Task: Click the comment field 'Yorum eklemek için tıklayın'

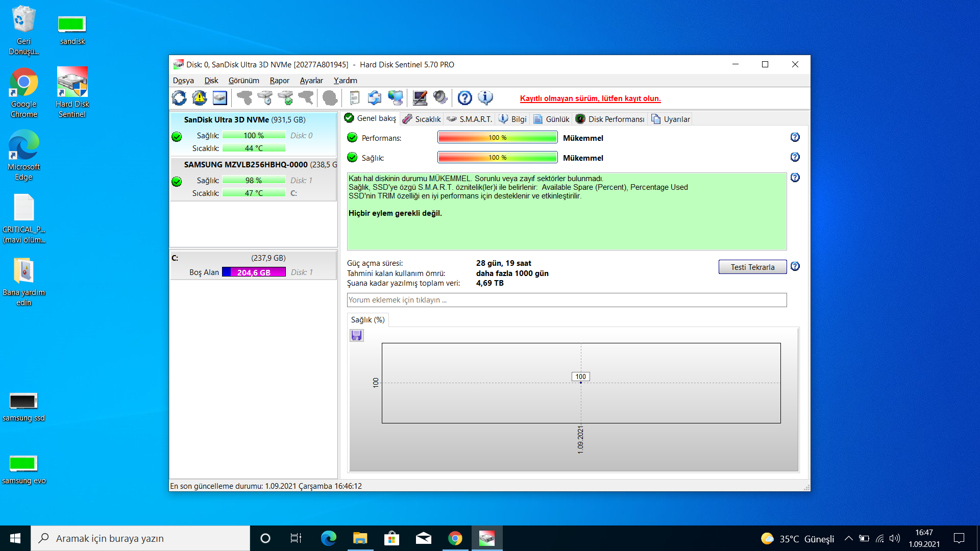Action: click(567, 300)
